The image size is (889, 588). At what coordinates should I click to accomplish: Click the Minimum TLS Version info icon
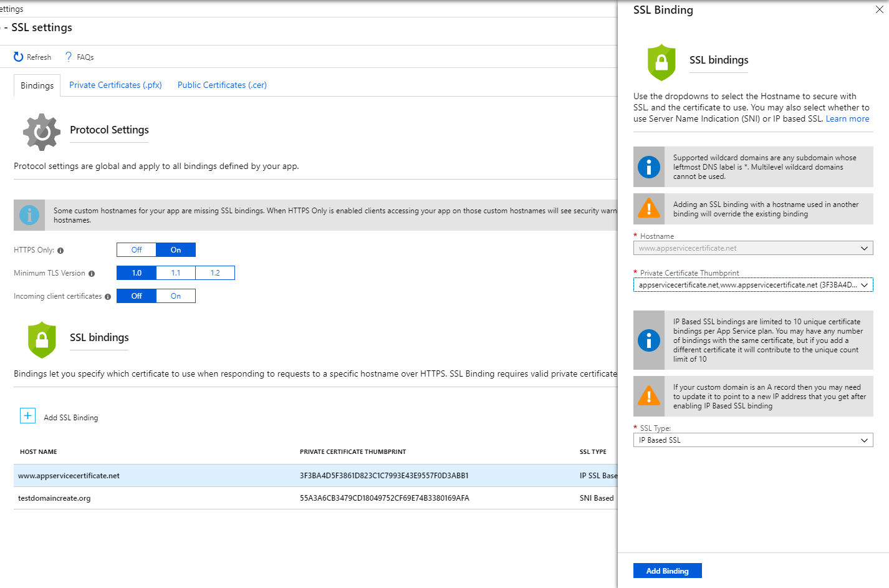coord(92,274)
